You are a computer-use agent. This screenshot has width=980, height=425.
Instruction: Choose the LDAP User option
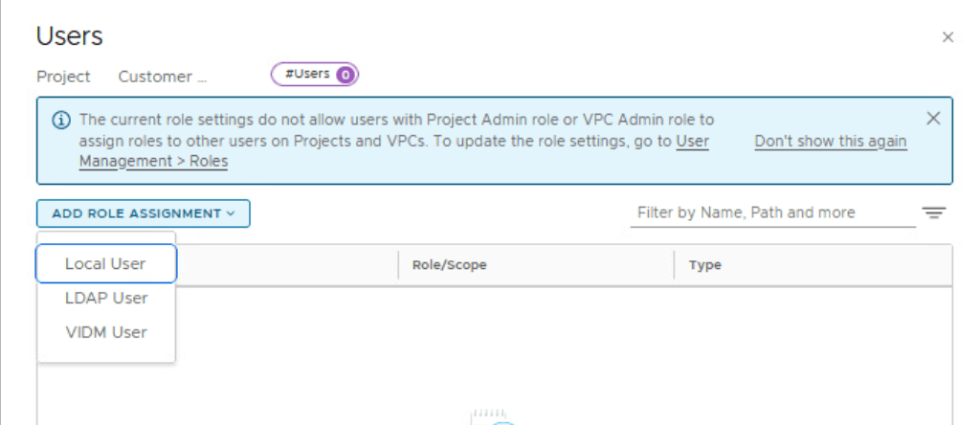point(105,298)
